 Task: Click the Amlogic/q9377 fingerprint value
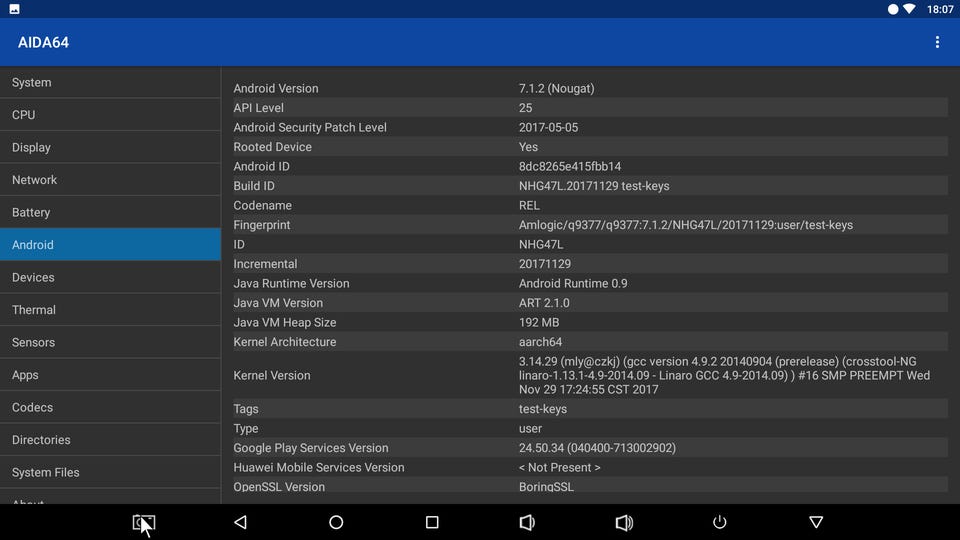[x=686, y=225]
